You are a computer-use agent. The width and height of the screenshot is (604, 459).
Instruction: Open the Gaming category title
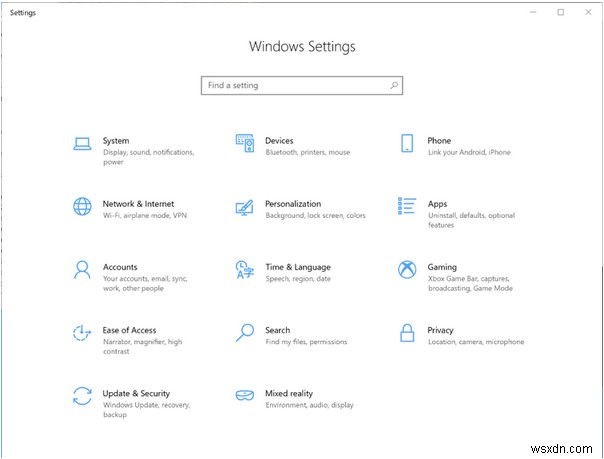pos(442,267)
